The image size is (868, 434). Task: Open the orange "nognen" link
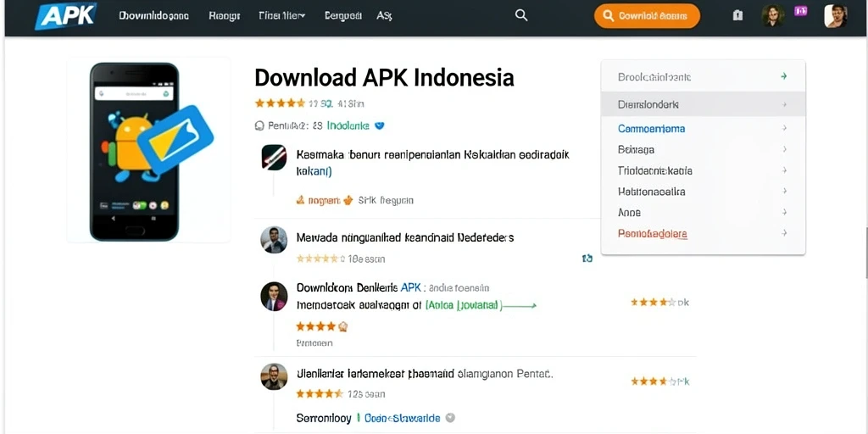click(324, 200)
